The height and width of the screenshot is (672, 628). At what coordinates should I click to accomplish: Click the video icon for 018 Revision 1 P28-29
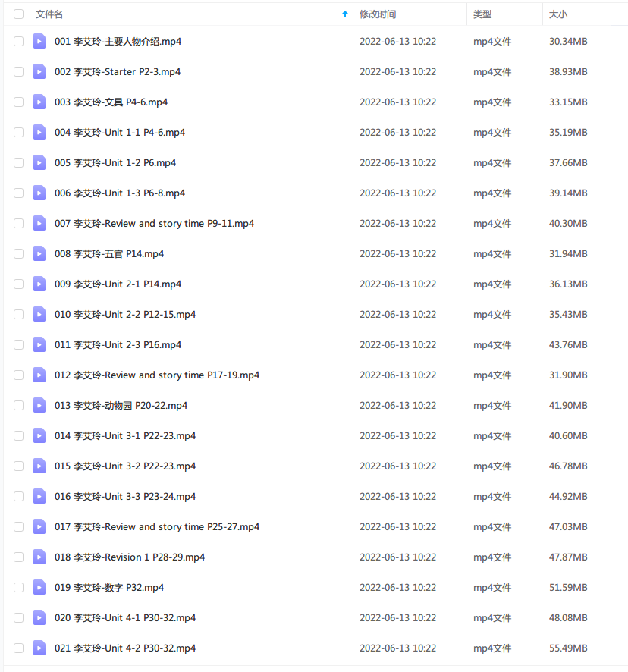(x=39, y=557)
